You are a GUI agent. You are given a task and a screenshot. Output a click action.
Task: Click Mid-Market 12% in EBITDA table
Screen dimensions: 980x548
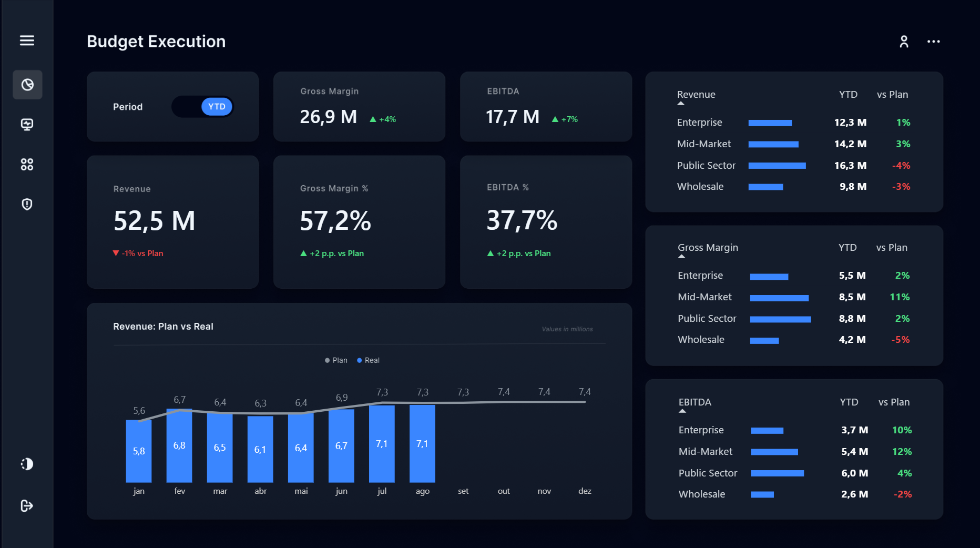point(902,452)
